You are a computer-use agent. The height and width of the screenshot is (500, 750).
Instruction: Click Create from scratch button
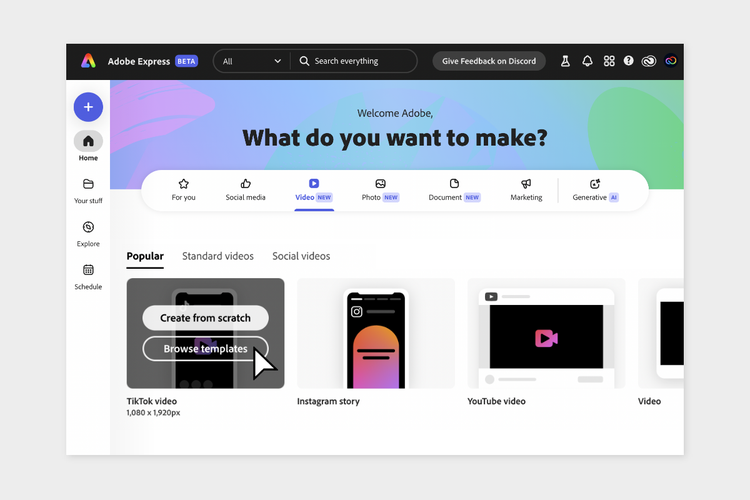(205, 318)
